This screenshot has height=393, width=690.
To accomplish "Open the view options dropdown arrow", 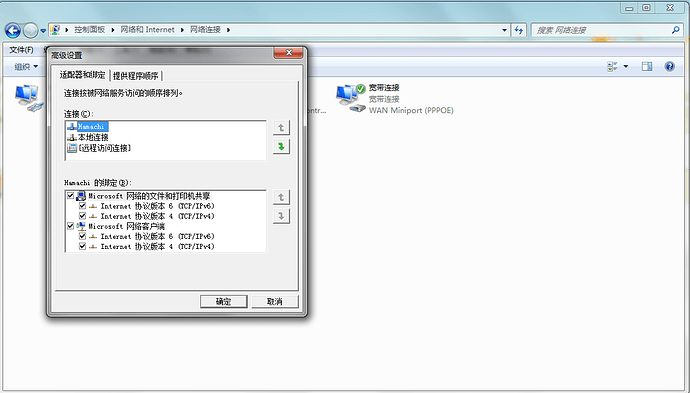I will click(x=626, y=66).
